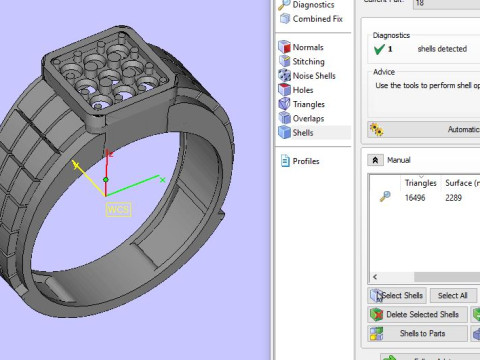Select the Holes icon
Viewport: 480px width, 360px height.
[x=284, y=90]
